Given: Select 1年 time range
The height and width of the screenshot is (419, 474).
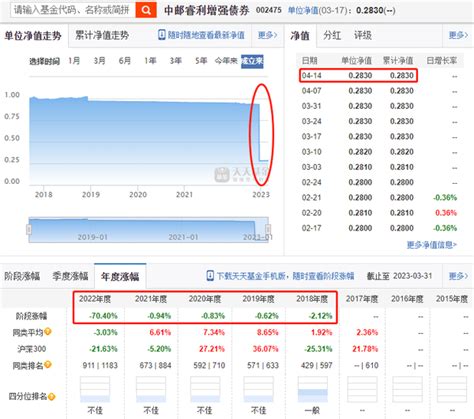Looking at the screenshot, I should pos(150,61).
